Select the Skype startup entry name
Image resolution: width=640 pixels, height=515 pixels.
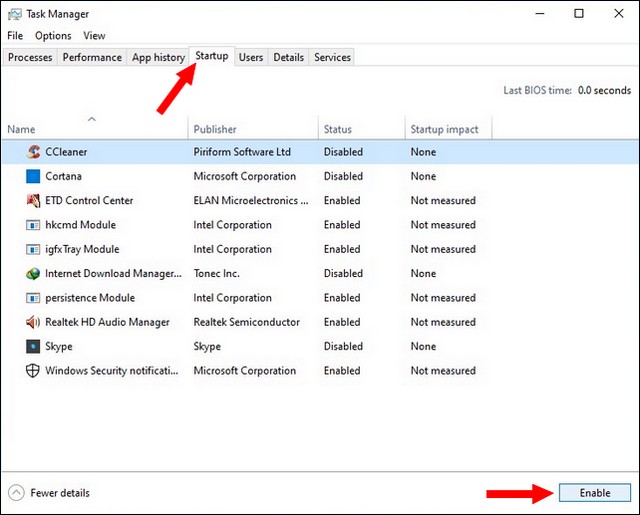click(59, 346)
